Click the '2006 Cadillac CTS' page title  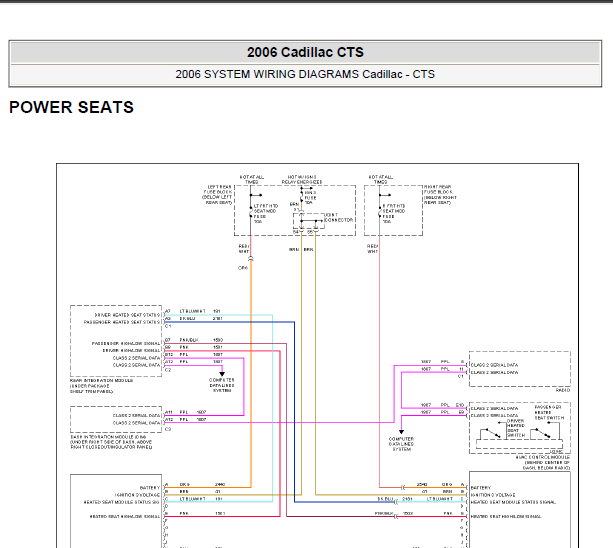[305, 52]
